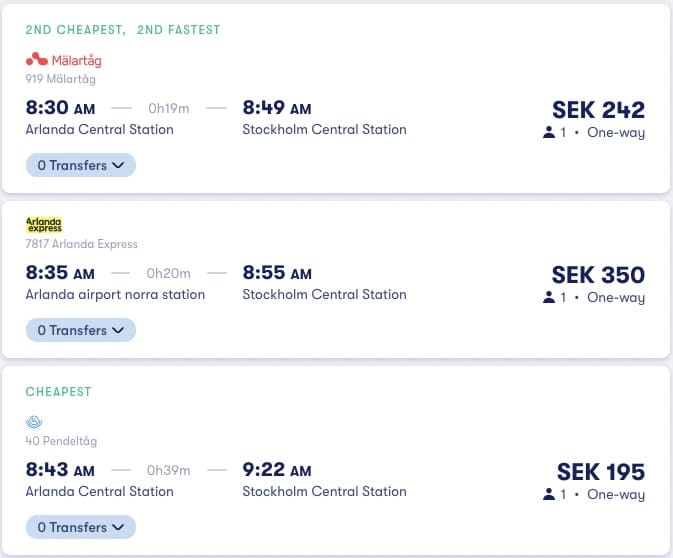This screenshot has width=673, height=558.
Task: Click the 2ND FASTEST label
Action: click(179, 30)
